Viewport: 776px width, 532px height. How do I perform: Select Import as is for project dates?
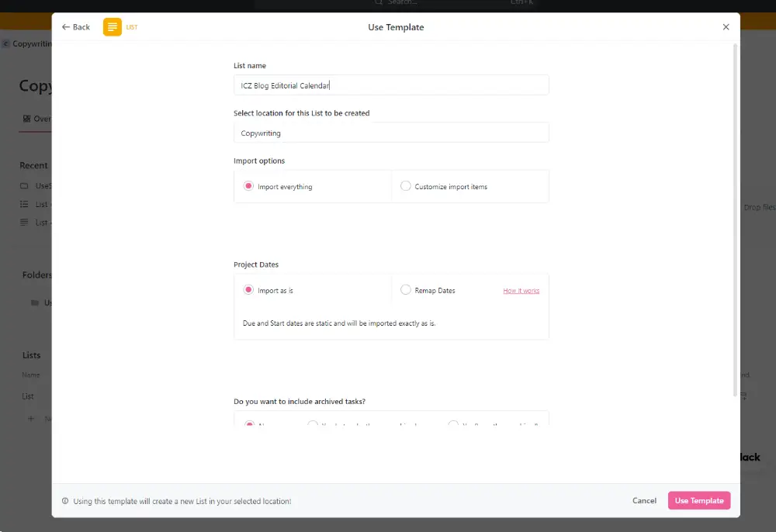pos(249,290)
